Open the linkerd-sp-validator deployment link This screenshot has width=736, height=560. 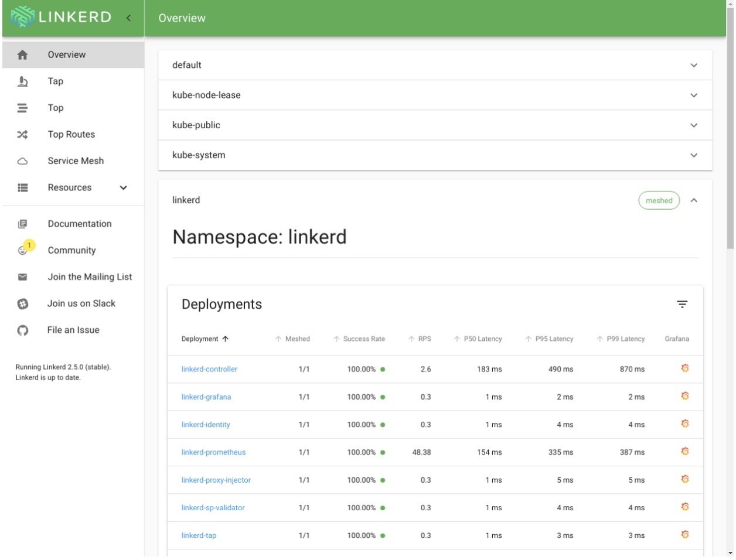pyautogui.click(x=213, y=507)
